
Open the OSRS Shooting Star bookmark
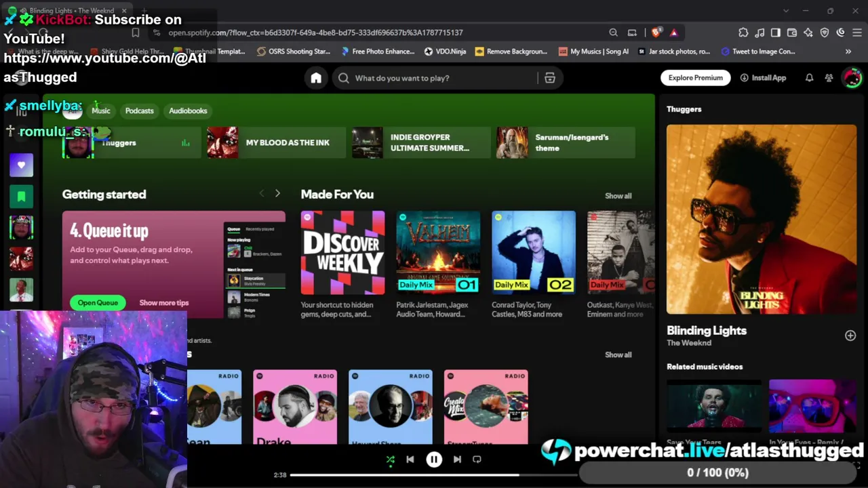click(x=294, y=52)
